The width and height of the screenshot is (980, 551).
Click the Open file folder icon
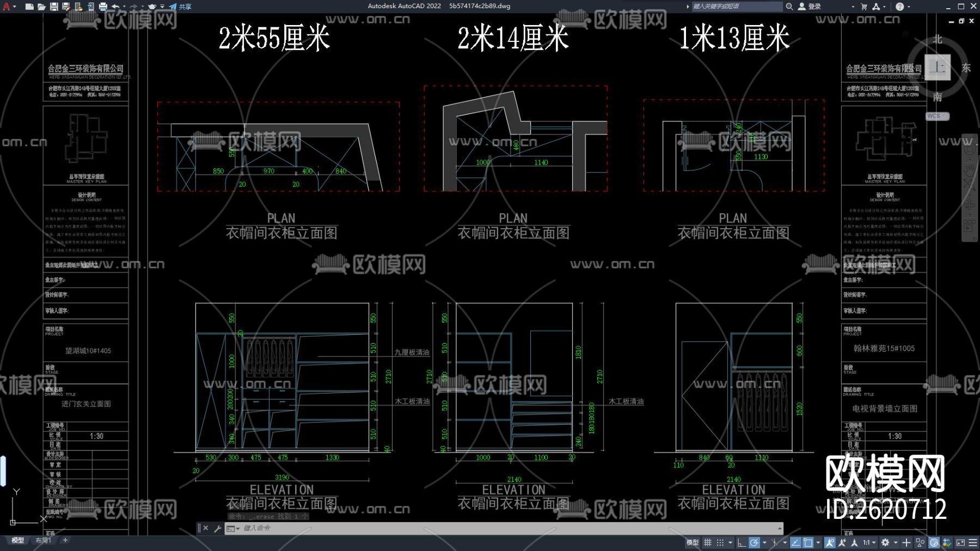tap(41, 7)
